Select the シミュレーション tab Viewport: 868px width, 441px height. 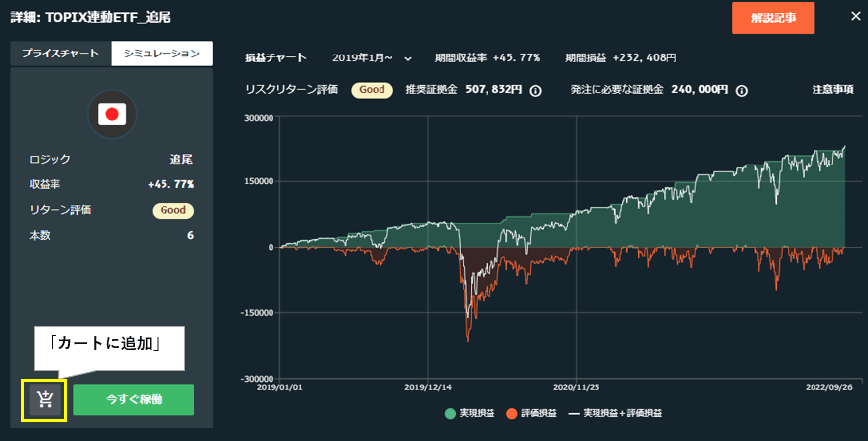pyautogui.click(x=162, y=54)
